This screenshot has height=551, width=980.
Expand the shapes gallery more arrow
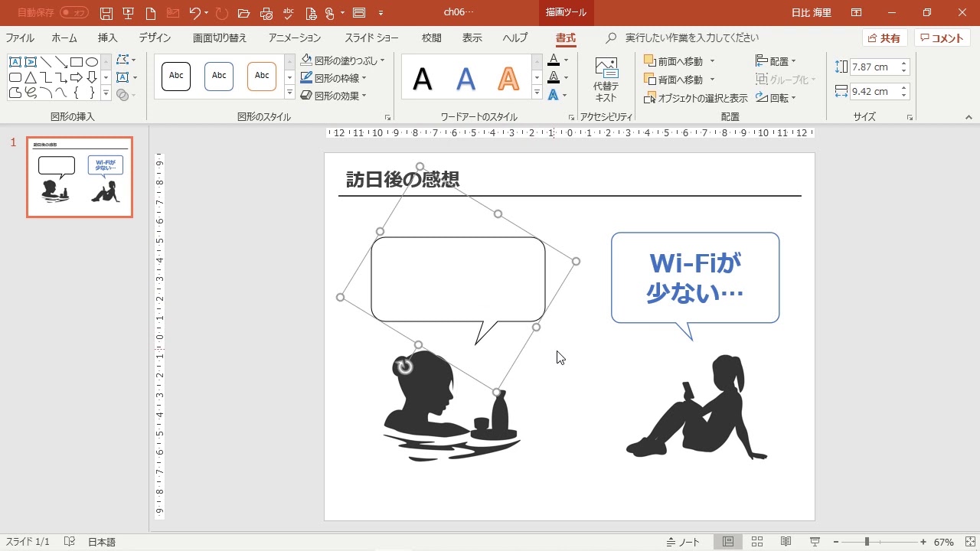[106, 93]
